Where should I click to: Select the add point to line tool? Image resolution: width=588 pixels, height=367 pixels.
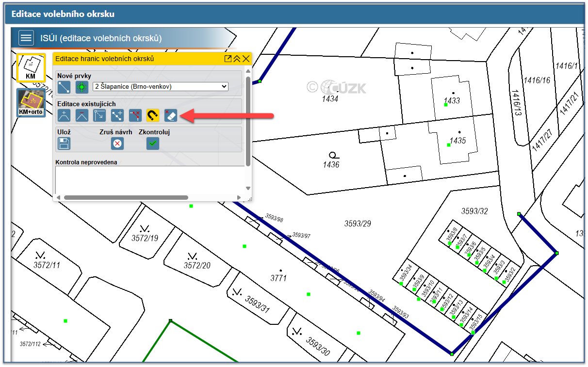coord(117,115)
